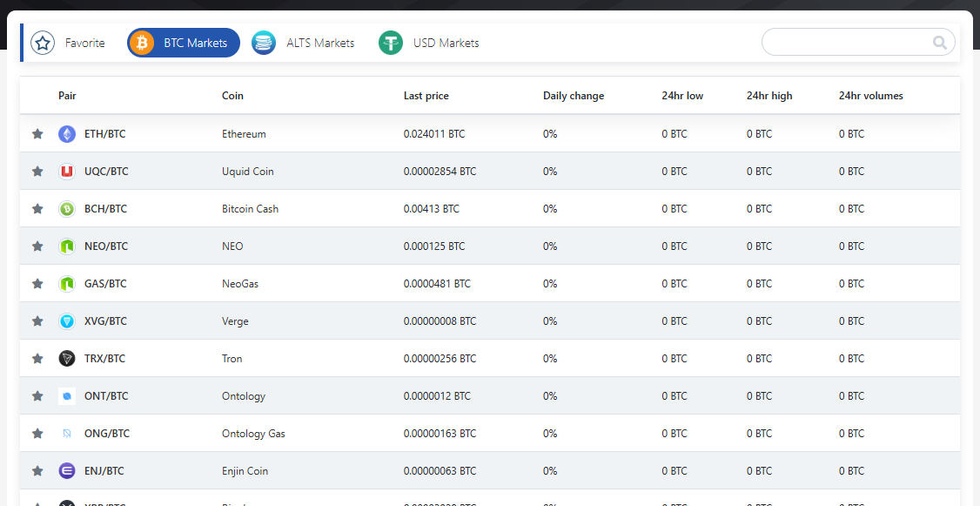Go to the ENJ/BTC pair
980x506 pixels.
point(104,471)
